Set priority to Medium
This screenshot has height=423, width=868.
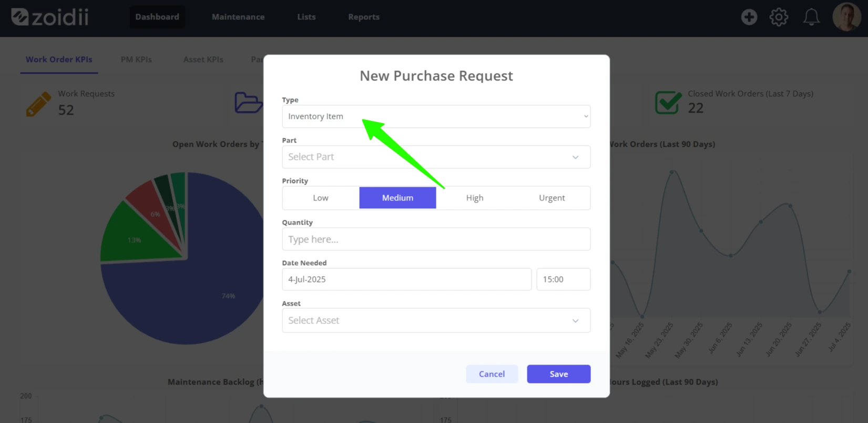(397, 198)
